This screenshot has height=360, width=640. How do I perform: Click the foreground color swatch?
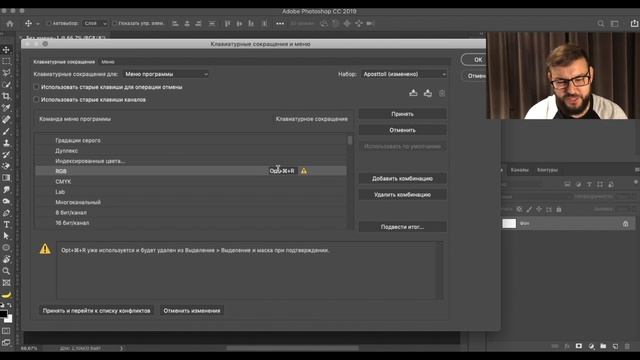coord(3,314)
